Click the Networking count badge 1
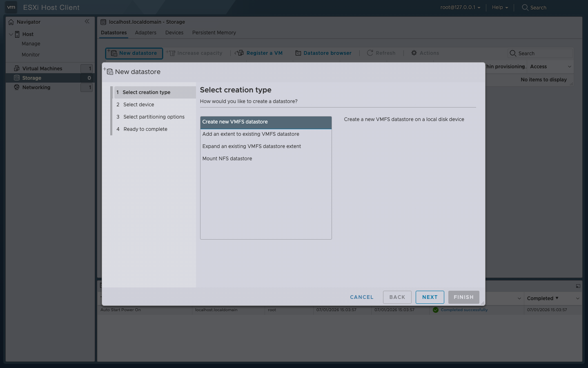This screenshot has height=368, width=588. tap(87, 88)
